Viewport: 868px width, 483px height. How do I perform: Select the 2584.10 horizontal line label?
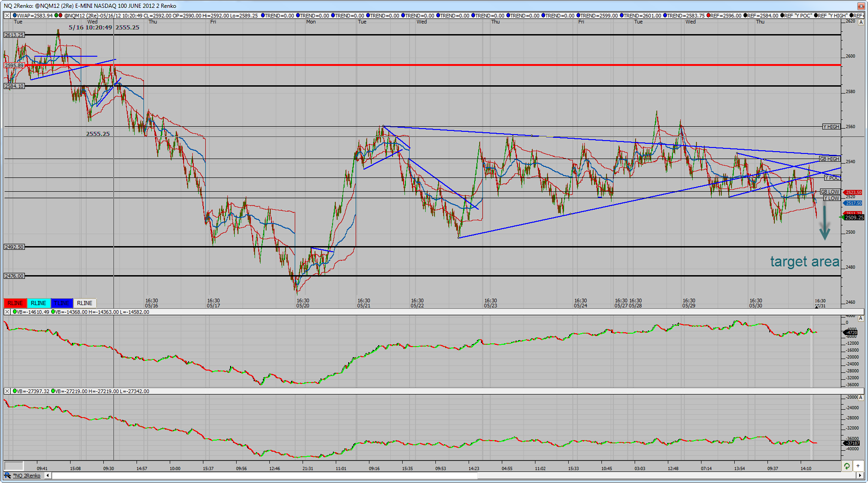(x=14, y=86)
